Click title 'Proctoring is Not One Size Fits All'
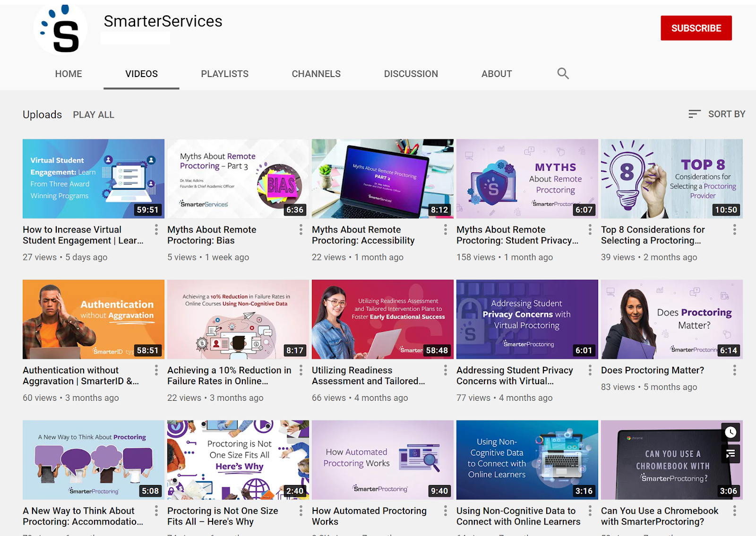This screenshot has height=536, width=756. (x=223, y=516)
